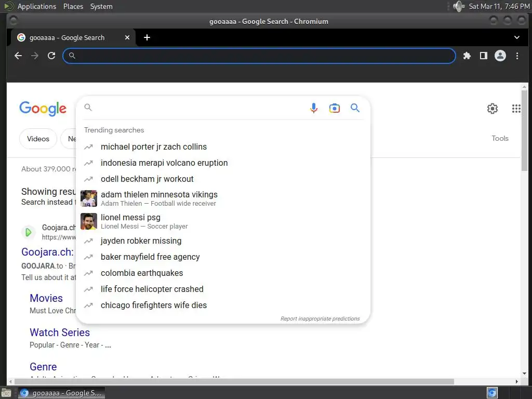Select suggestion life force helicopter crashed
532x399 pixels.
(x=223, y=289)
